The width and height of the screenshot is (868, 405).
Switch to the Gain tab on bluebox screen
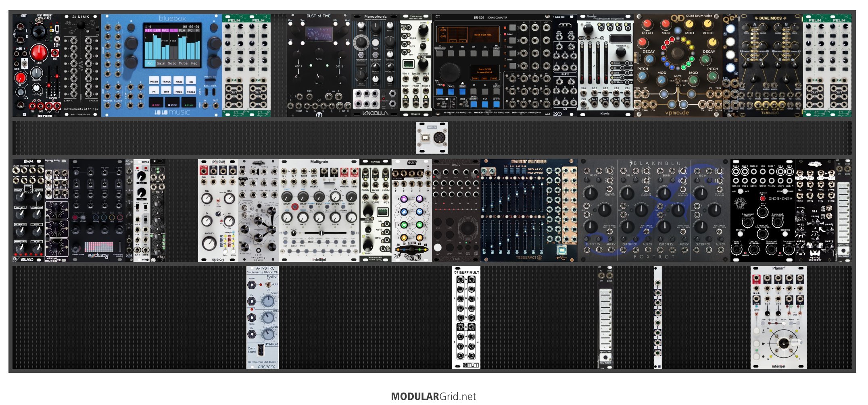[161, 63]
